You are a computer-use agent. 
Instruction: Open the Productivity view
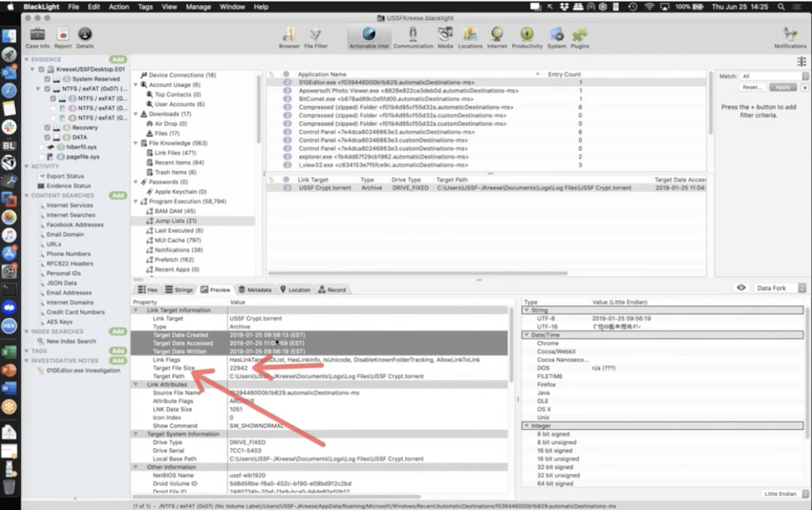tap(527, 38)
